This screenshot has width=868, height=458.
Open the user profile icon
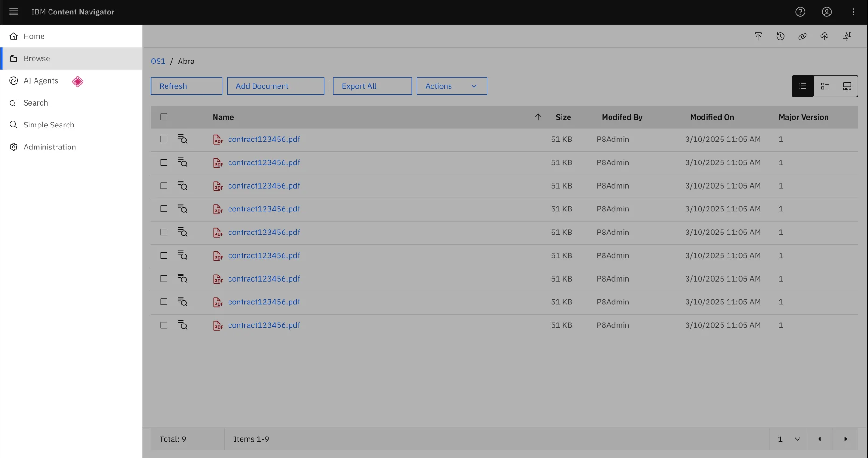[827, 12]
